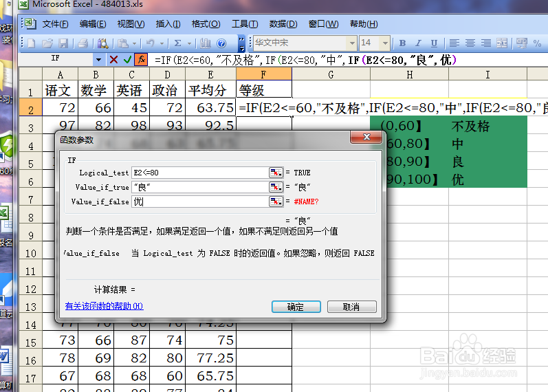Click the Paste toolbar icon
Viewport: 548px width, 392px height.
click(x=122, y=43)
